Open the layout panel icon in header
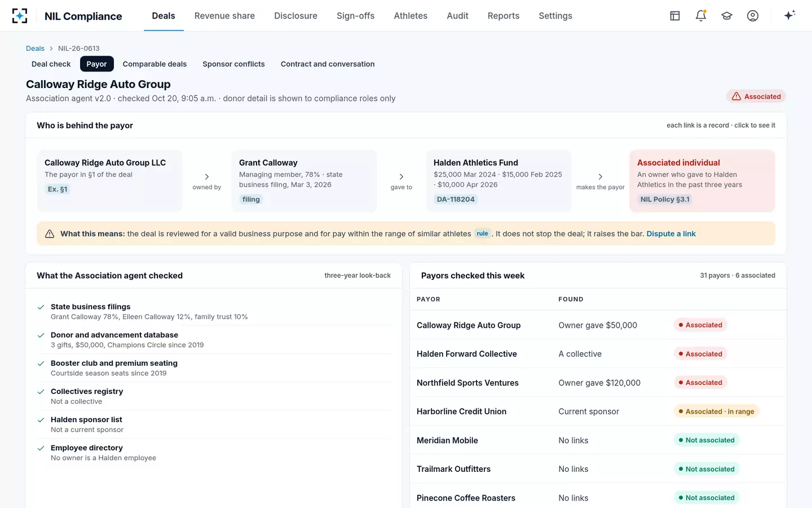 pos(675,16)
